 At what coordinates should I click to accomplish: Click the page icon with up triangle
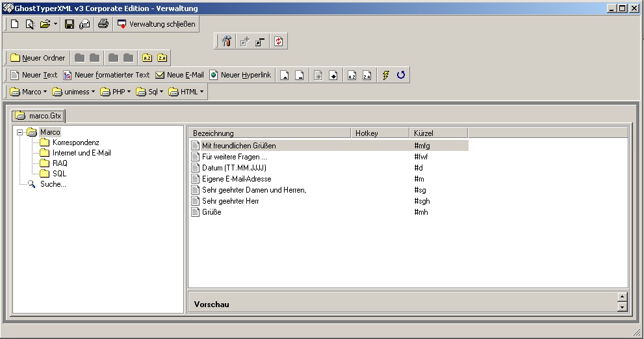(284, 75)
